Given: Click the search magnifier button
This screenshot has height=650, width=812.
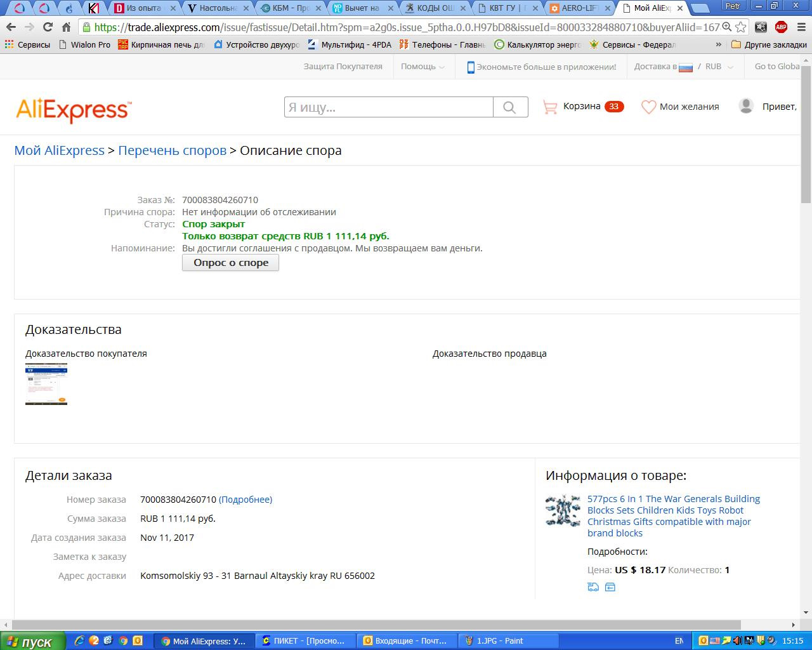Looking at the screenshot, I should (510, 107).
